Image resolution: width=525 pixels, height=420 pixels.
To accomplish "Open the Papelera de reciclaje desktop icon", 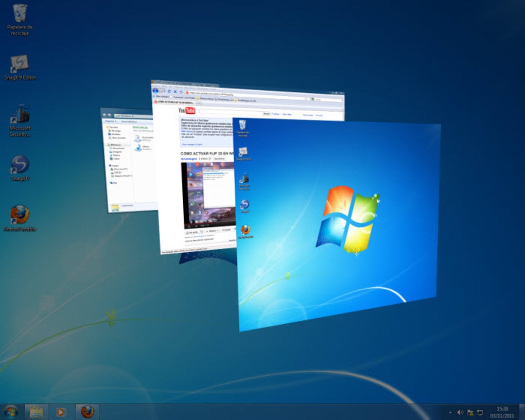I will [x=20, y=20].
